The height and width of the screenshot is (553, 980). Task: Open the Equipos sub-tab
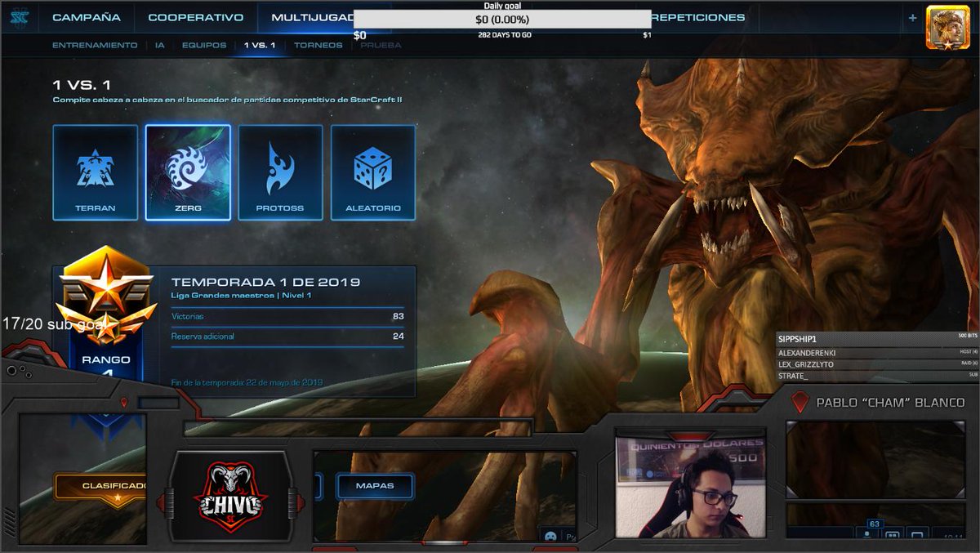coord(204,46)
